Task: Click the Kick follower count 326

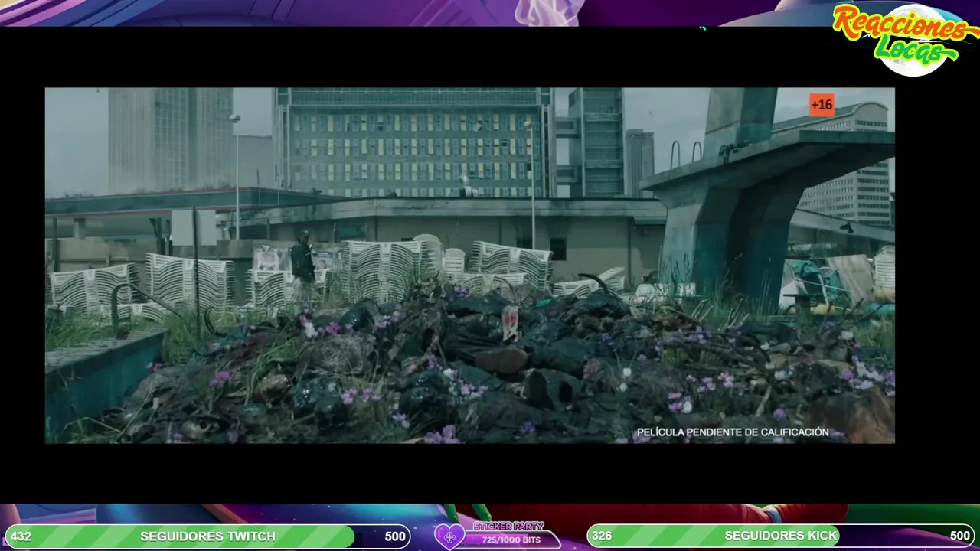Action: click(x=602, y=536)
